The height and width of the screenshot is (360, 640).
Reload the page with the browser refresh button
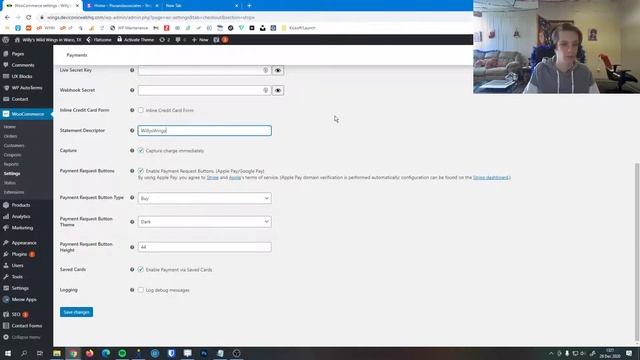click(x=29, y=18)
